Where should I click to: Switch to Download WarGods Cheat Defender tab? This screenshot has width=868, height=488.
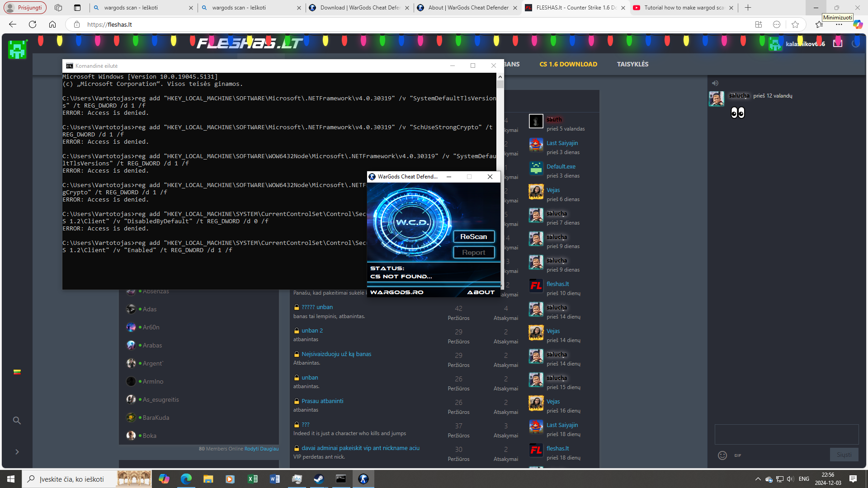click(x=359, y=8)
